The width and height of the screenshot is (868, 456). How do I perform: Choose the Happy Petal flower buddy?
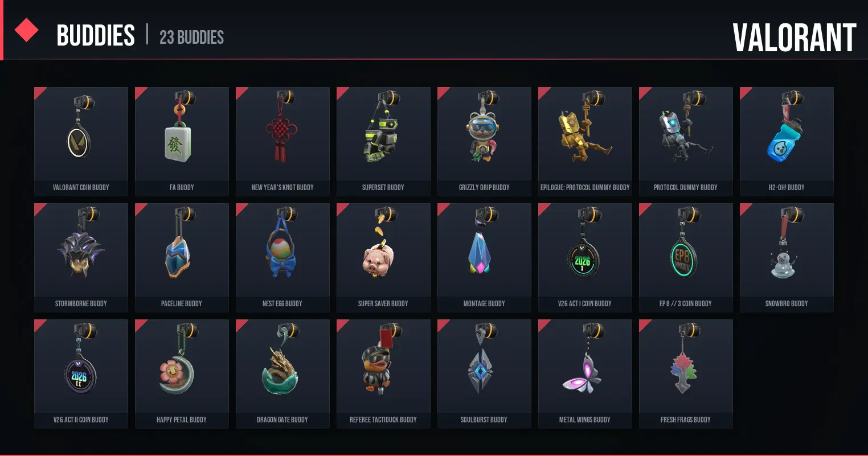(x=182, y=373)
